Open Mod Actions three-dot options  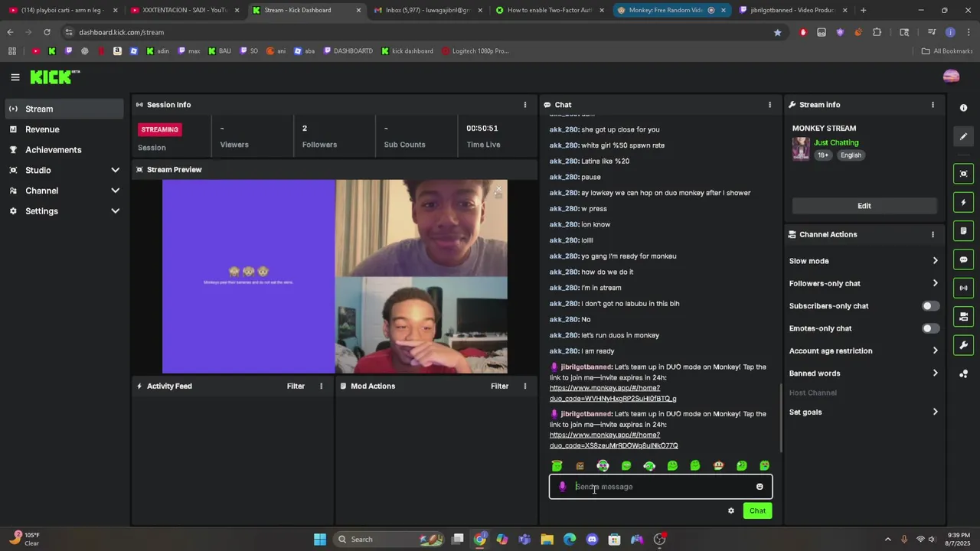[x=525, y=386]
